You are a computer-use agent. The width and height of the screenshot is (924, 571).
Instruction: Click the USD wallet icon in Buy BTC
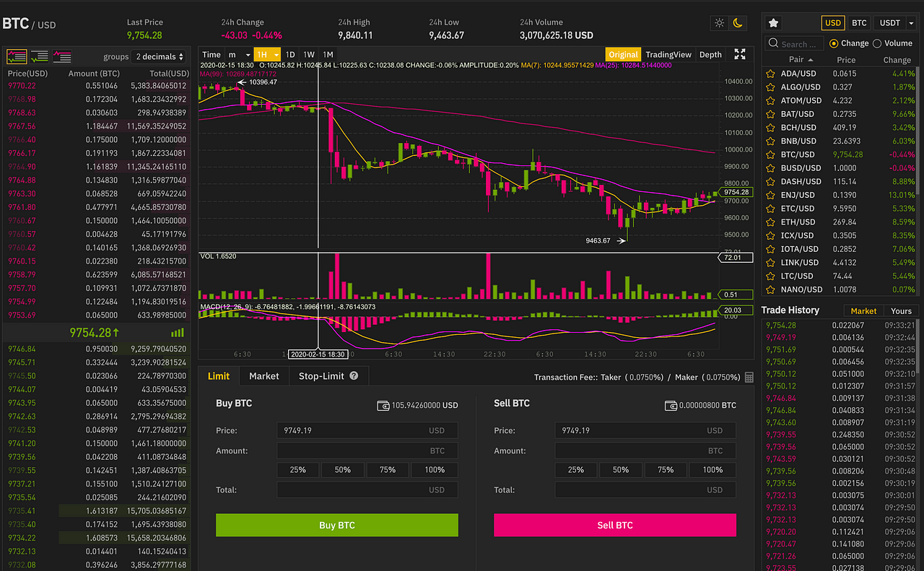(x=383, y=406)
